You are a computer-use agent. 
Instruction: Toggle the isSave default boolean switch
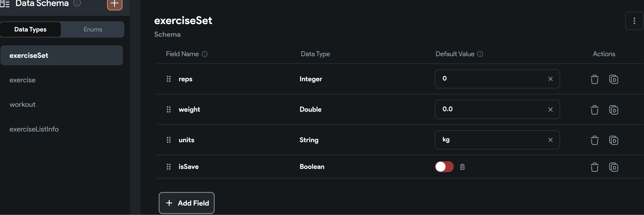click(x=444, y=167)
